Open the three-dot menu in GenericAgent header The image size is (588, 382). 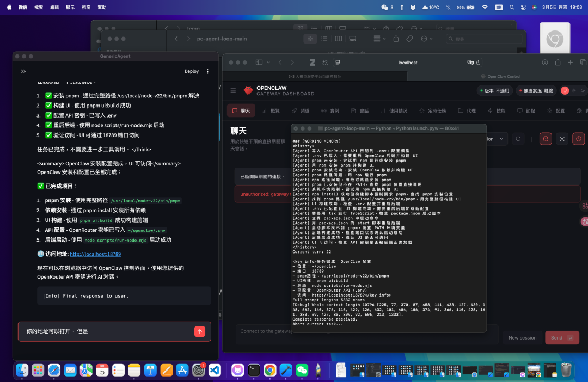pyautogui.click(x=207, y=71)
